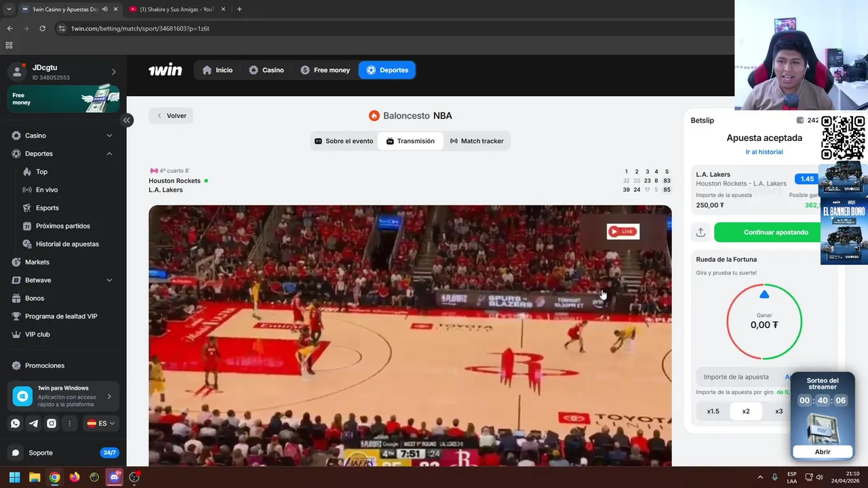Screen dimensions: 868x488
Task: Open JDcgtu profile chevron
Action: (113, 72)
